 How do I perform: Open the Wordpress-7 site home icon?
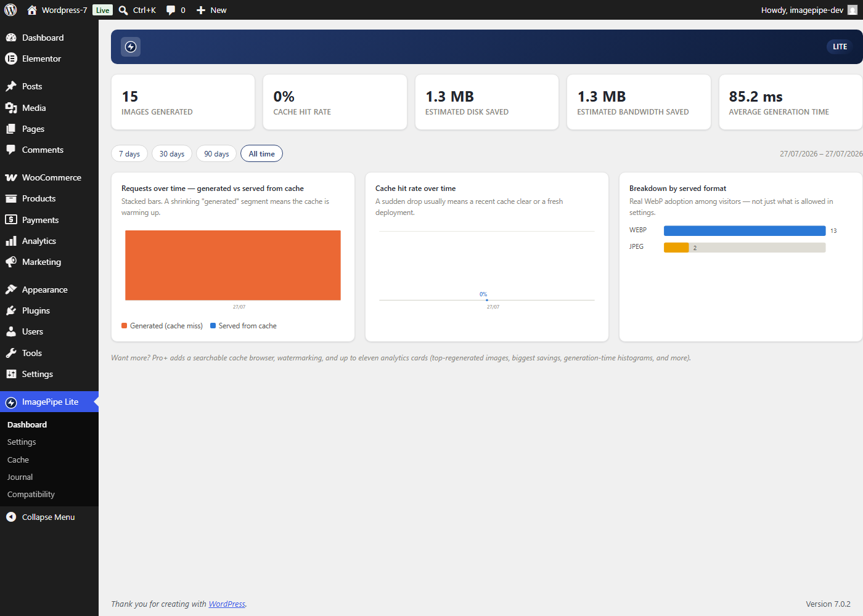[32, 10]
